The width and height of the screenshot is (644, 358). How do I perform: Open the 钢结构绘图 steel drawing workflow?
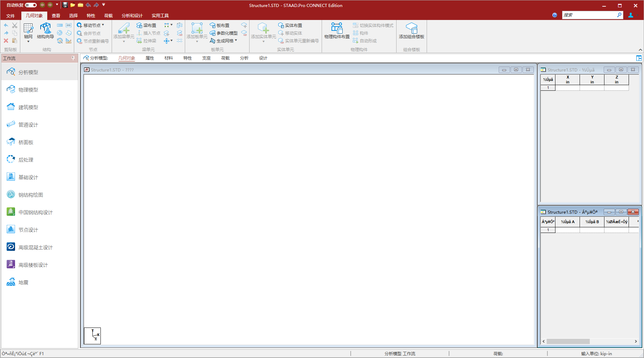[40, 195]
